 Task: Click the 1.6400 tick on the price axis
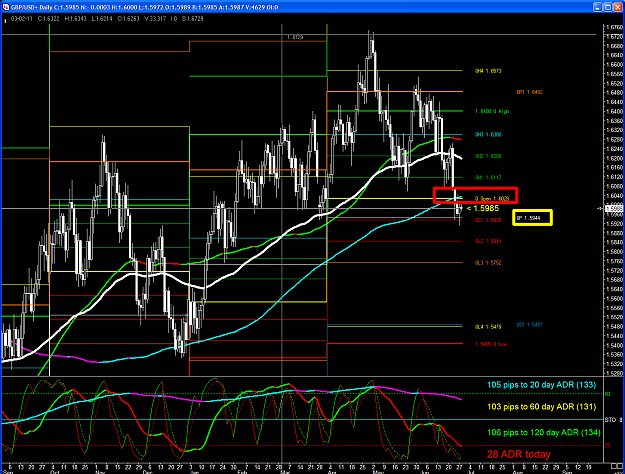point(614,111)
